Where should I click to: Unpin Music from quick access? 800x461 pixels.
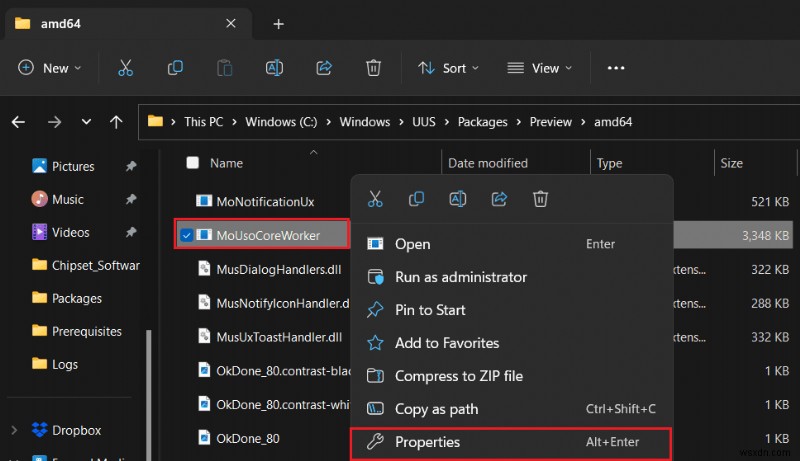131,199
